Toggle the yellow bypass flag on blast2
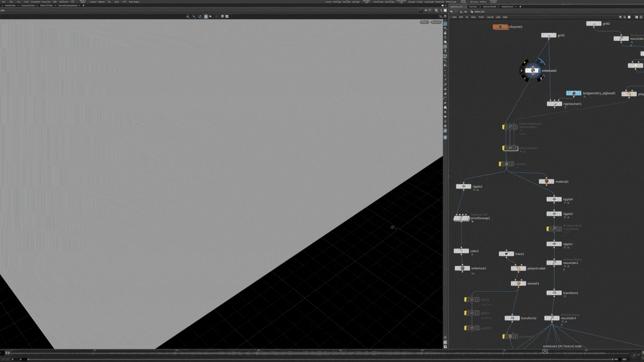The width and height of the screenshot is (644, 362). 466,300
